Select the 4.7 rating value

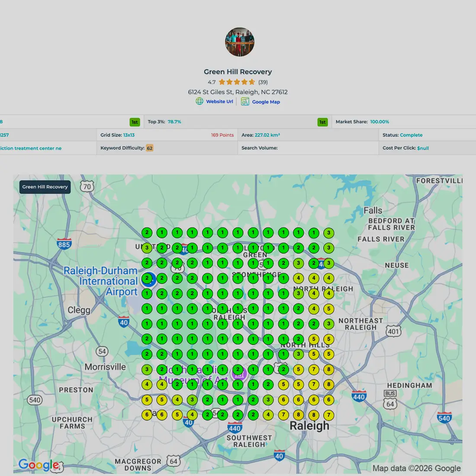(x=212, y=82)
